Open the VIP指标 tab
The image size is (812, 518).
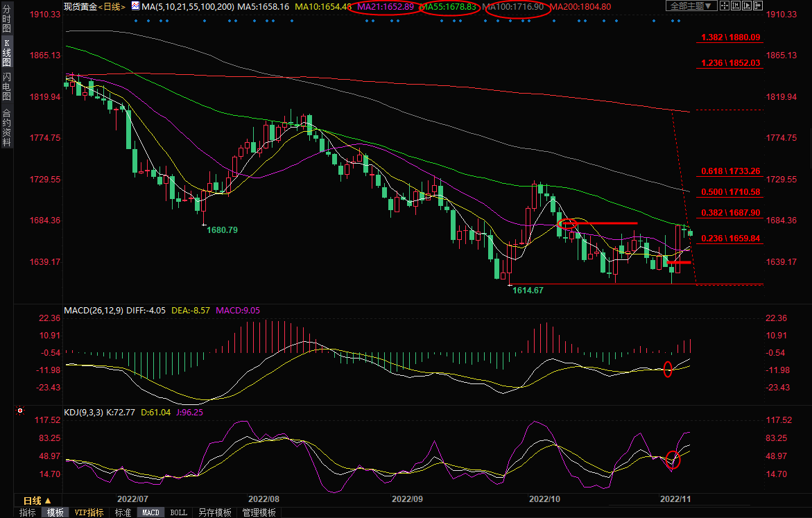(89, 512)
